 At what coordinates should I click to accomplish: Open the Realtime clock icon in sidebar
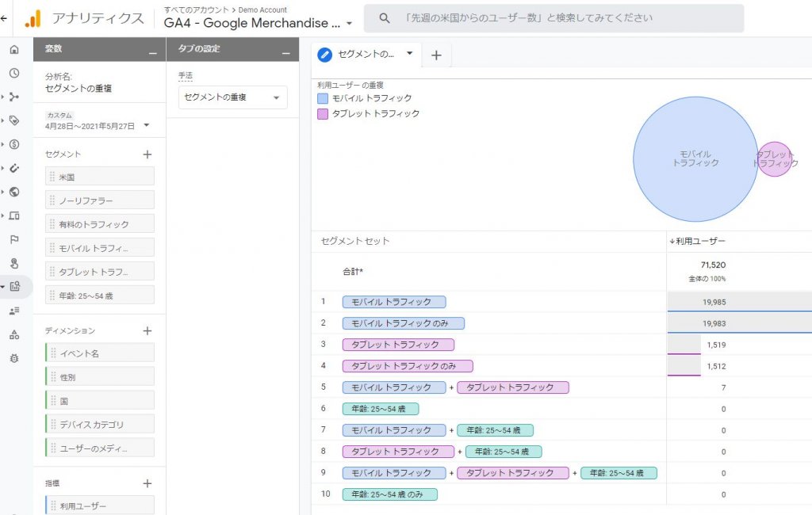click(x=14, y=73)
